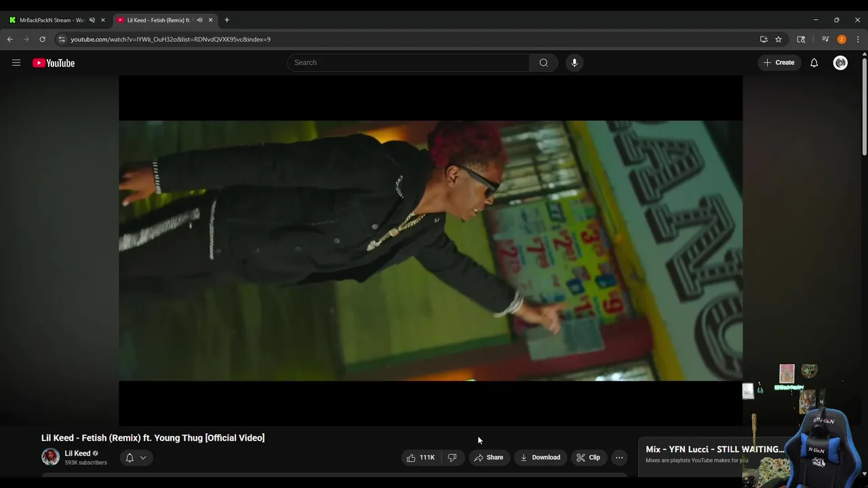Open Chrome media controls icon
868x488 pixels.
pyautogui.click(x=825, y=39)
